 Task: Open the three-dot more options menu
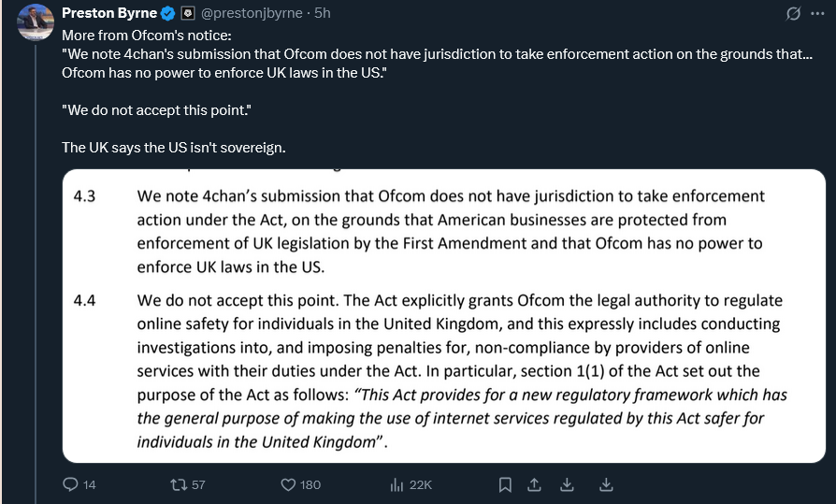(x=819, y=13)
